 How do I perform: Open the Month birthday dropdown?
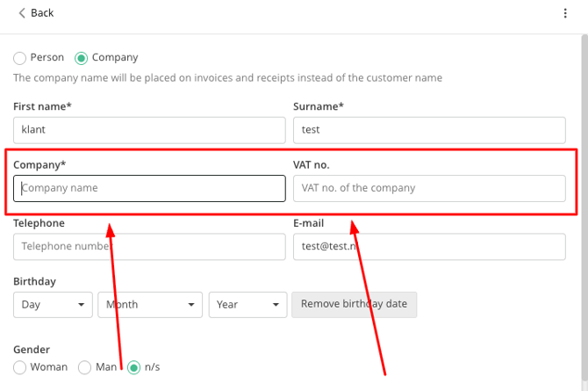(x=150, y=305)
